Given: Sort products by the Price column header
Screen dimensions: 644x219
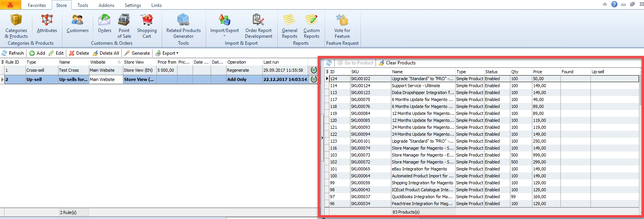Looking at the screenshot, I should 546,72.
